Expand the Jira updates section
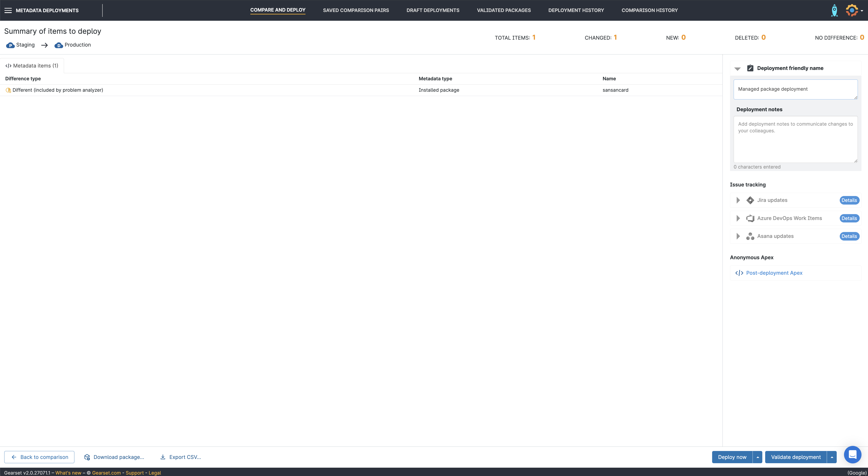This screenshot has height=476, width=868. coord(738,200)
